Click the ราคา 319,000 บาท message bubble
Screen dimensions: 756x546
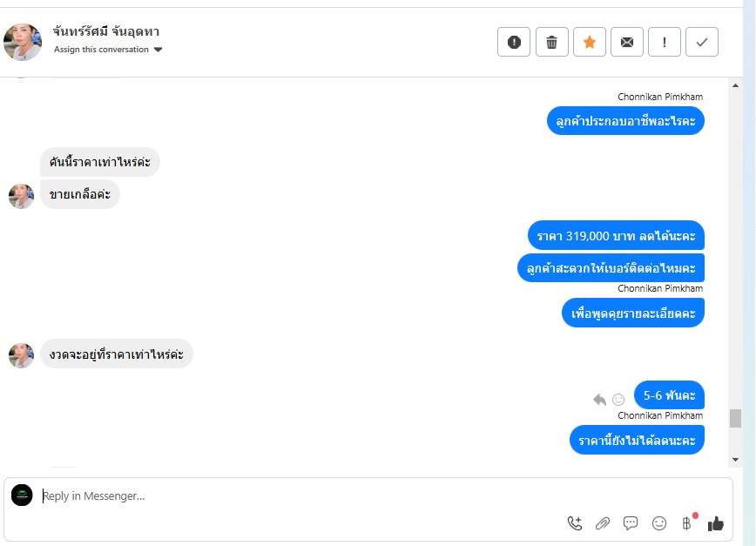tap(616, 235)
